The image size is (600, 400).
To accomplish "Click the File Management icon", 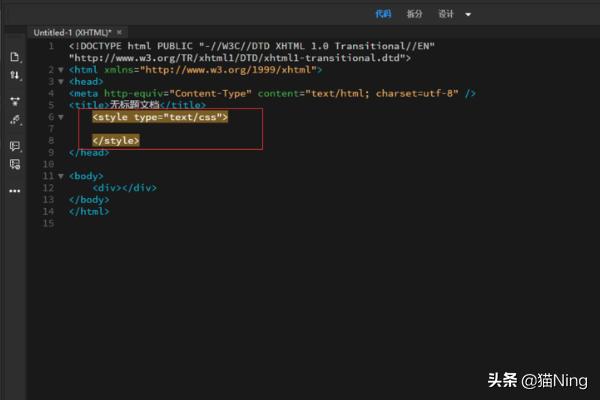I will point(14,76).
